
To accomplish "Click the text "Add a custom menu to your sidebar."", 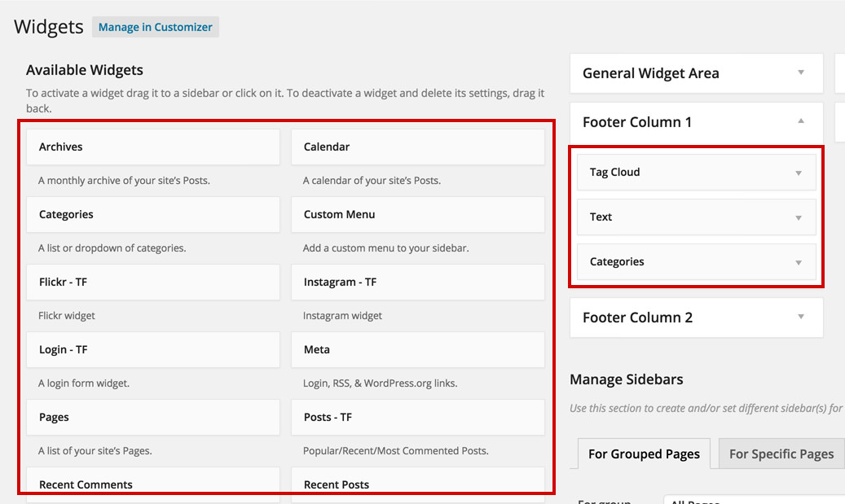I will [386, 248].
